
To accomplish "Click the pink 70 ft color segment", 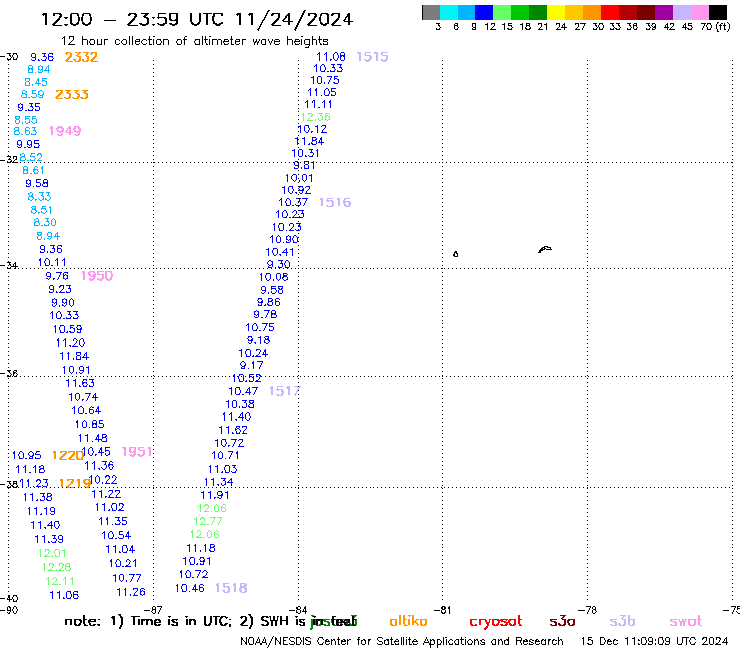I will tap(699, 12).
